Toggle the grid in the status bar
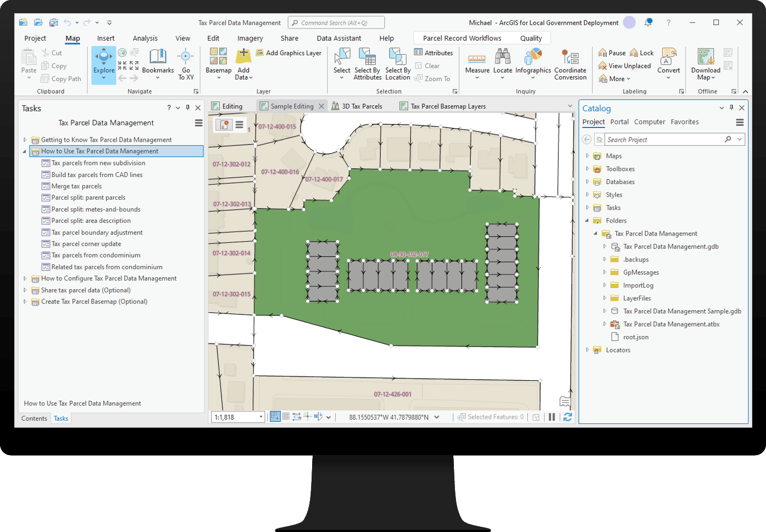Screen dimensions: 766x532 tap(286, 417)
